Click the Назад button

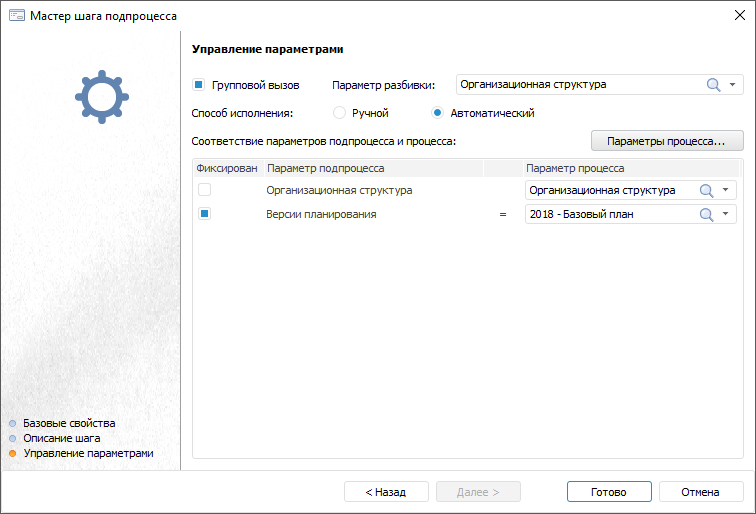click(385, 492)
